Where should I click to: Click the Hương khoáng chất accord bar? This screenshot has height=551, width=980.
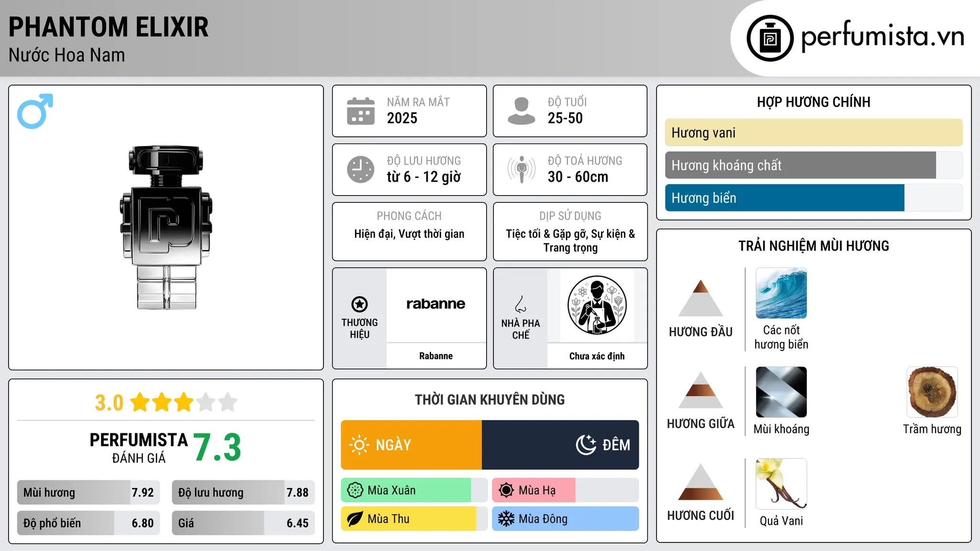click(814, 165)
